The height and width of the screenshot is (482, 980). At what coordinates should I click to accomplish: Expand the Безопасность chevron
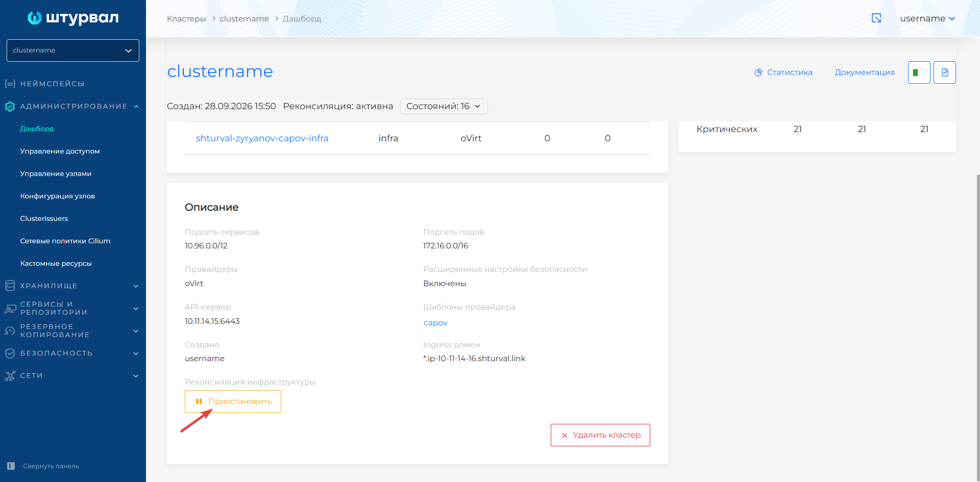coord(136,353)
